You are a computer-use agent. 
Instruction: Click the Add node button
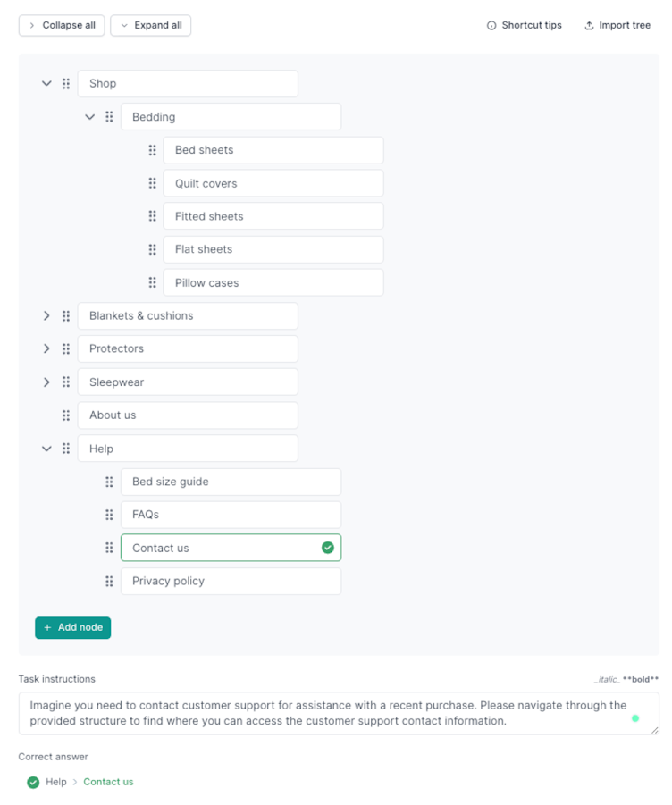pos(72,628)
